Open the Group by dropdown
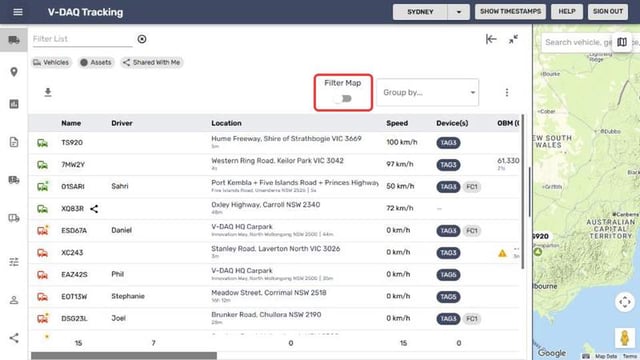Image resolution: width=640 pixels, height=360 pixels. [427, 93]
